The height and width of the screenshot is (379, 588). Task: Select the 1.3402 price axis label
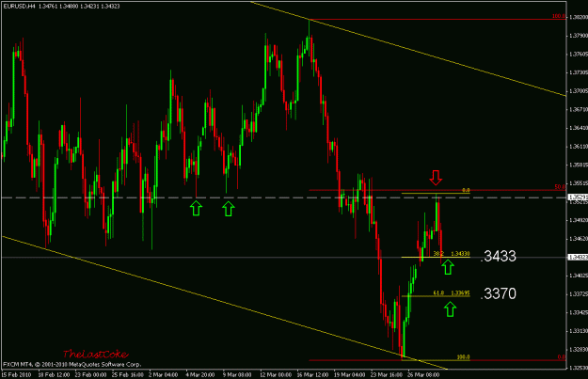(x=579, y=276)
